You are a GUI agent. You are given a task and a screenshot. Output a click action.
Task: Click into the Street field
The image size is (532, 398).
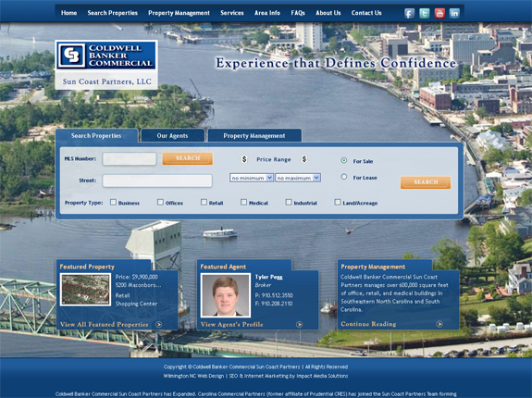157,180
